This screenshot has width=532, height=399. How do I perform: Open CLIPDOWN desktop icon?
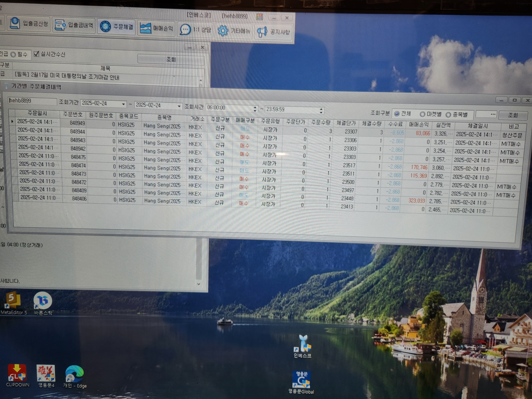[x=17, y=375]
